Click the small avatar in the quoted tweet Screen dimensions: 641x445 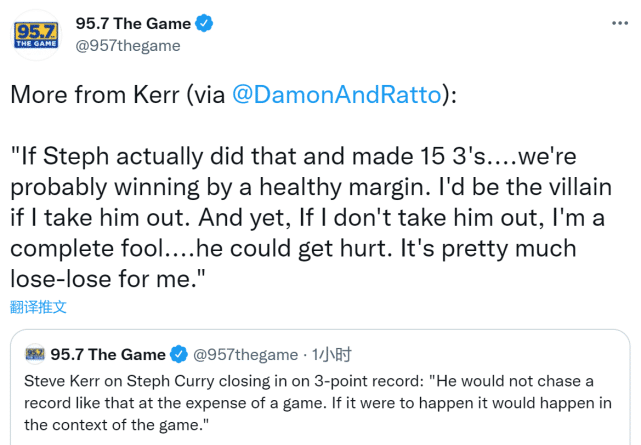pyautogui.click(x=35, y=354)
